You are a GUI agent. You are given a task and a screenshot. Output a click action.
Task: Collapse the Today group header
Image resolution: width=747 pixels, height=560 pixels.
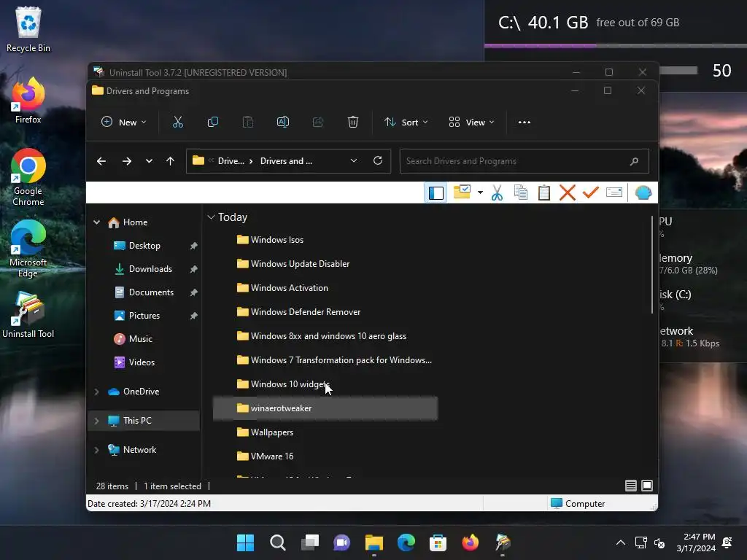211,217
